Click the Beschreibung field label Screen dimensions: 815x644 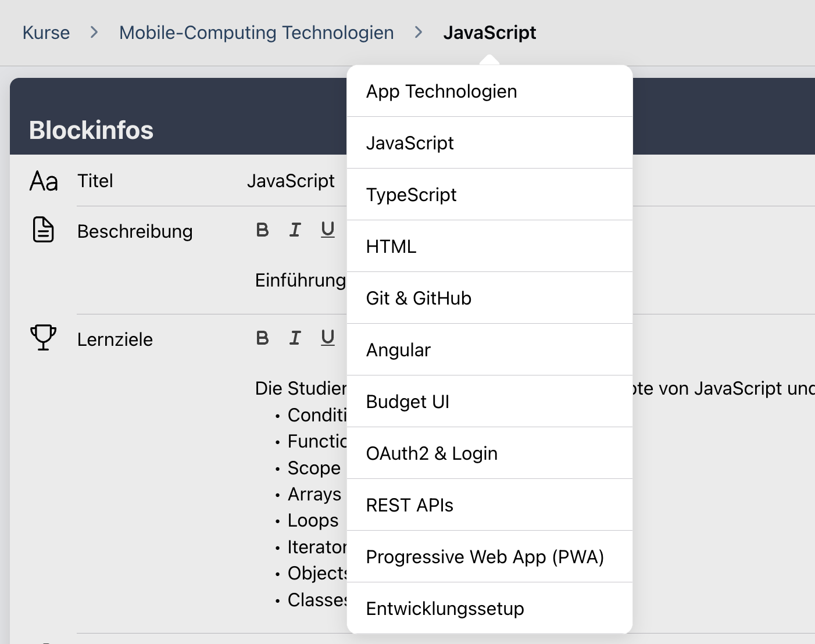135,231
